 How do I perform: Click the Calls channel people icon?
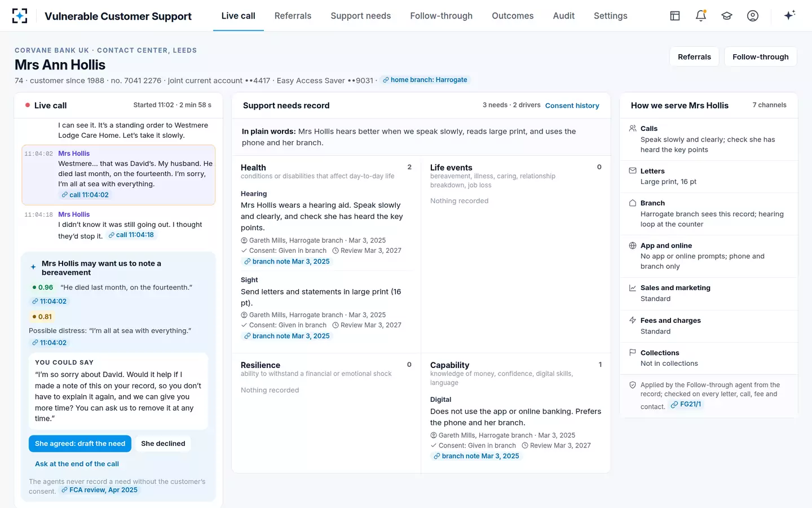click(x=633, y=129)
